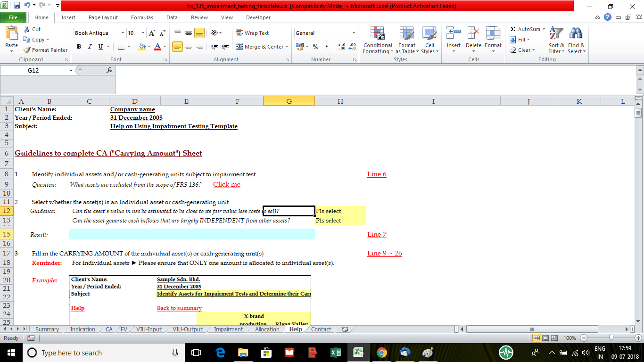Open Merge & Center dropdown arrow

click(x=288, y=47)
